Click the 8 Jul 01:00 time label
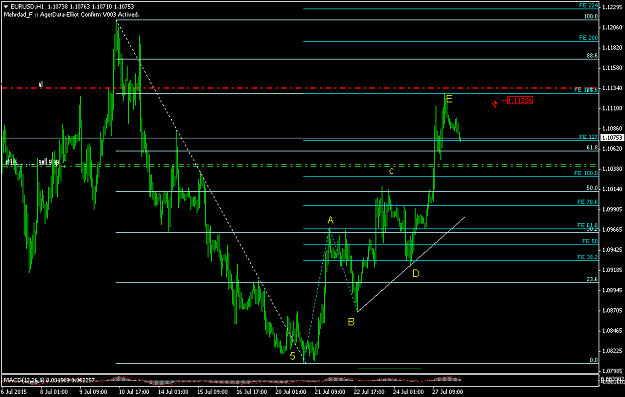The width and height of the screenshot is (625, 397). coord(54,392)
